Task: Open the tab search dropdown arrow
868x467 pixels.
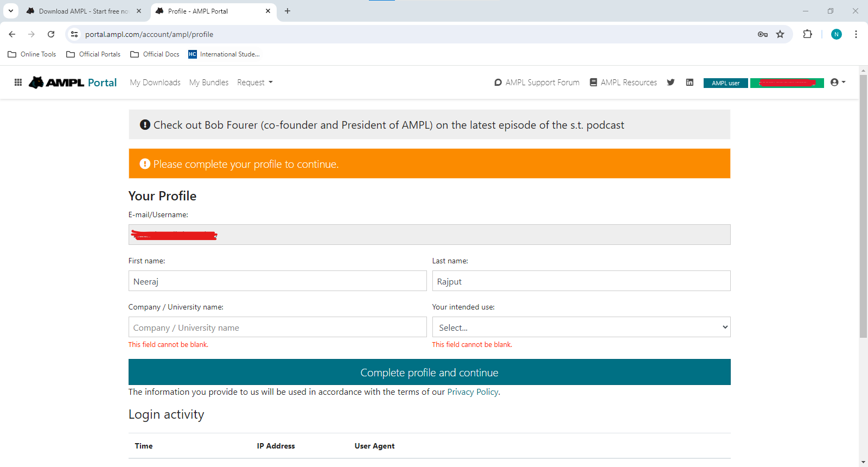Action: point(11,11)
